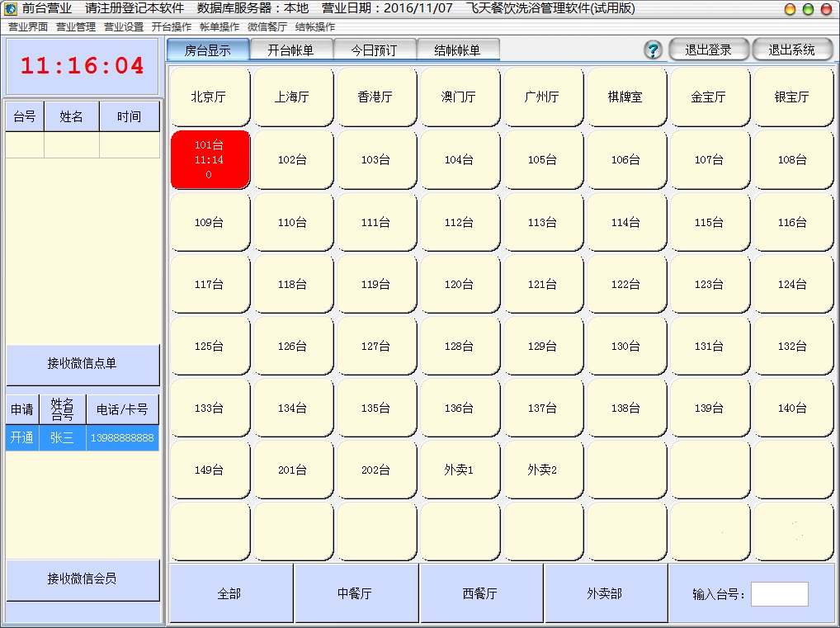Filter tables by 中餐厅
This screenshot has height=628, width=840.
[356, 593]
